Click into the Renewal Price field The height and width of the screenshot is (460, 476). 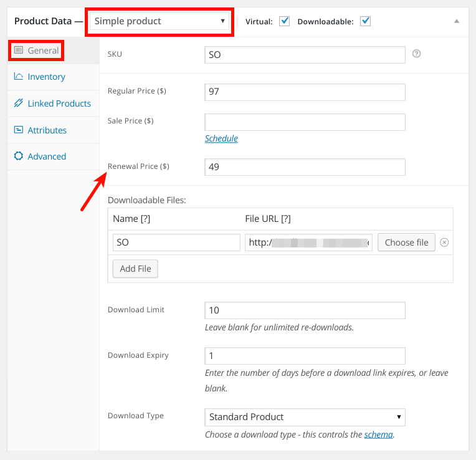[x=305, y=167]
